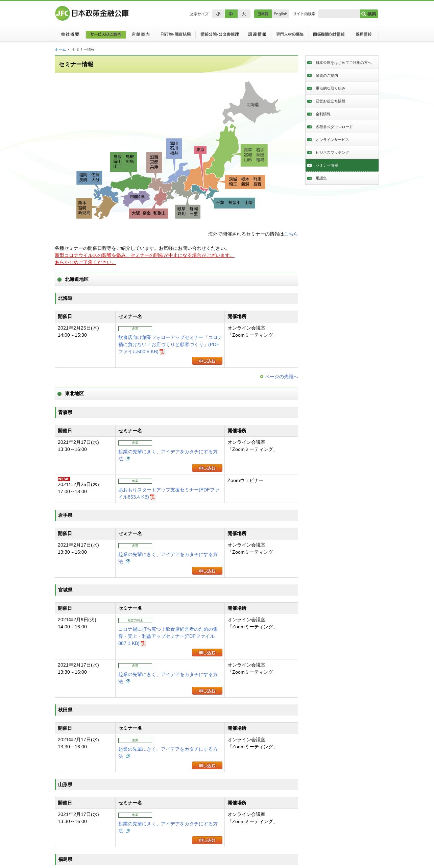Screen dimensions: 434x868
Task: Open sidebar item 融資のご案内
Action: pyautogui.click(x=342, y=75)
